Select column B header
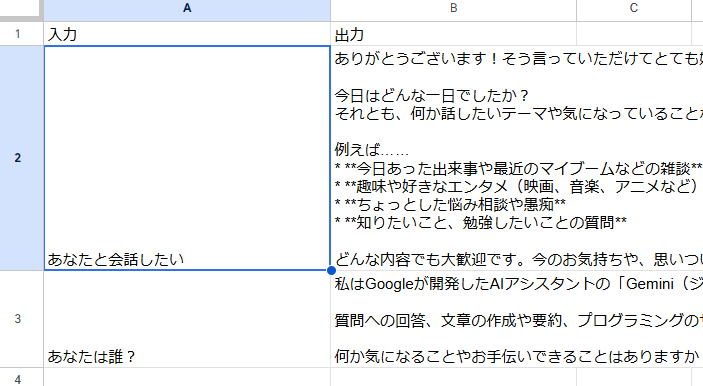Viewport: 703px width, 386px height. (453, 8)
